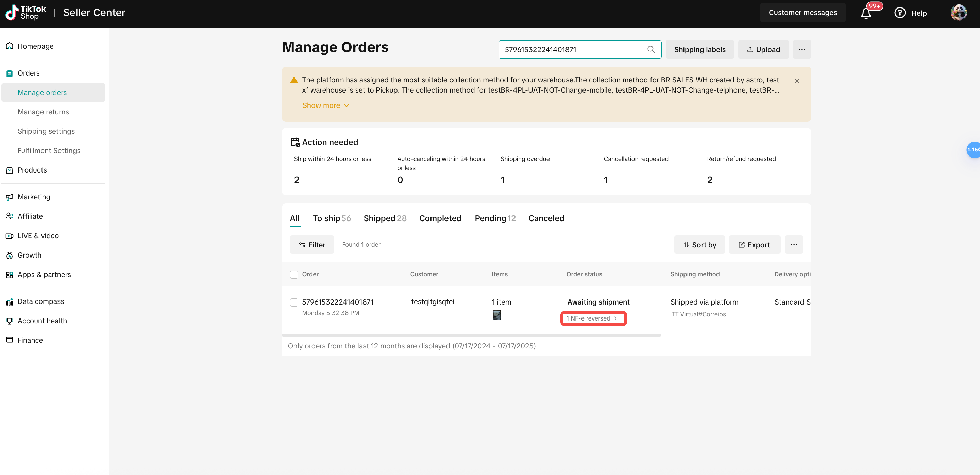
Task: Switch to the To ship tab
Action: [x=332, y=218]
